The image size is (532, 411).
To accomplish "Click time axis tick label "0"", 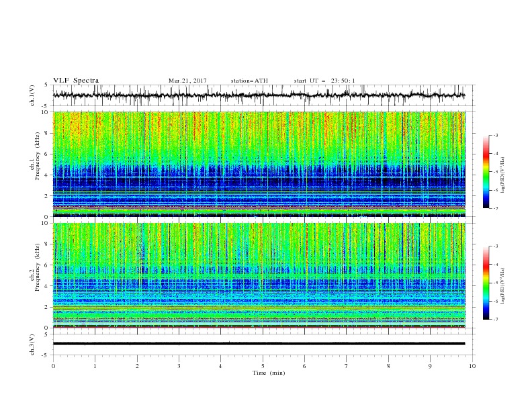I will pyautogui.click(x=53, y=366).
